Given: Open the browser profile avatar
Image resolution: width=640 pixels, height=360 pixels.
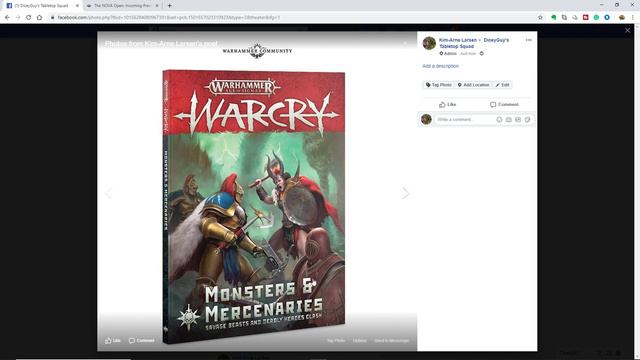Looking at the screenshot, I should click(x=622, y=18).
